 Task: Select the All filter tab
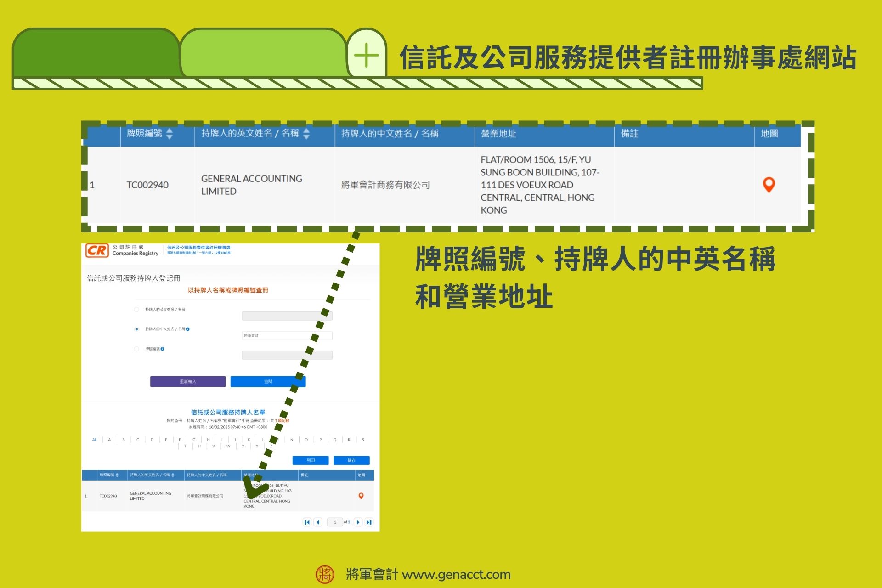click(95, 440)
